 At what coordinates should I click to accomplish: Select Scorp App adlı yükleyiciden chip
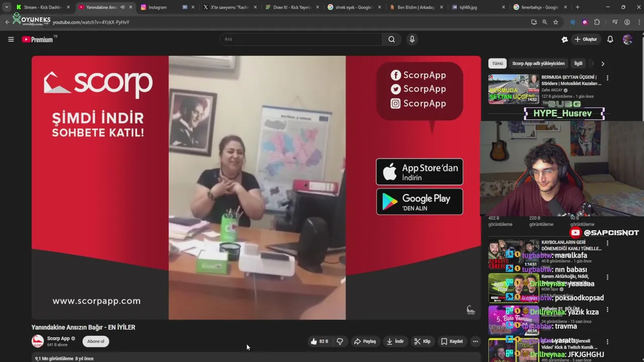538,64
